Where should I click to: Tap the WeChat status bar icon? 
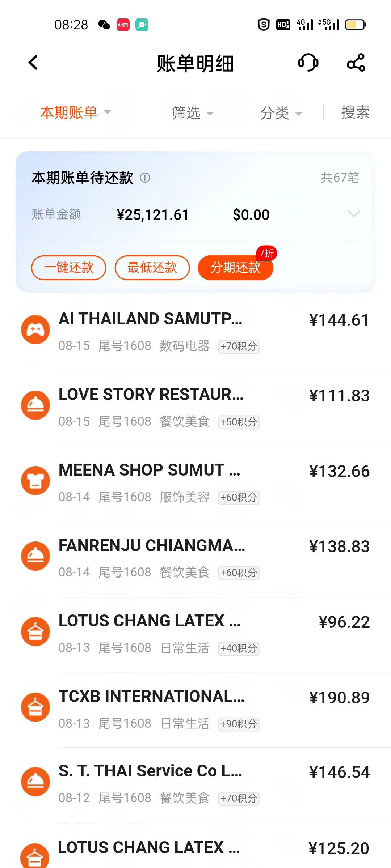(x=104, y=25)
